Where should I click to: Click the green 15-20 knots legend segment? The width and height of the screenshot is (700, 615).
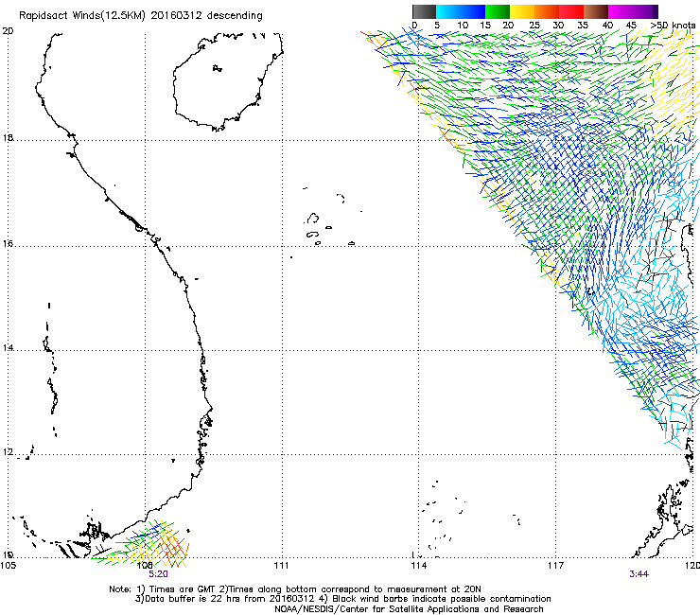click(x=498, y=11)
